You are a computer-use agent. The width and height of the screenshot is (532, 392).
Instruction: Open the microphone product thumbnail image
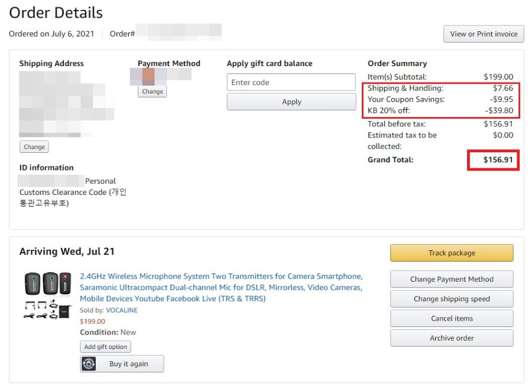click(48, 295)
